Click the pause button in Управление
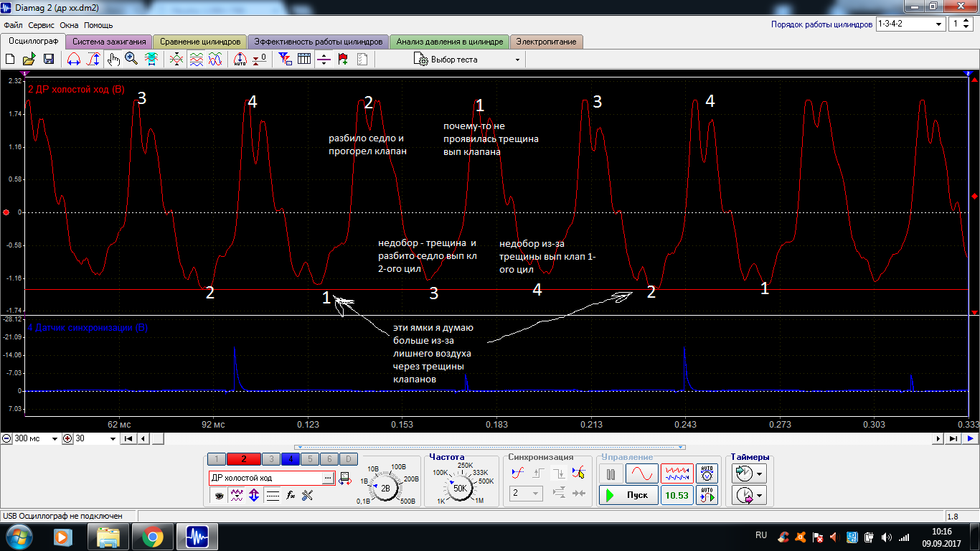Image resolution: width=980 pixels, height=551 pixels. click(x=611, y=474)
